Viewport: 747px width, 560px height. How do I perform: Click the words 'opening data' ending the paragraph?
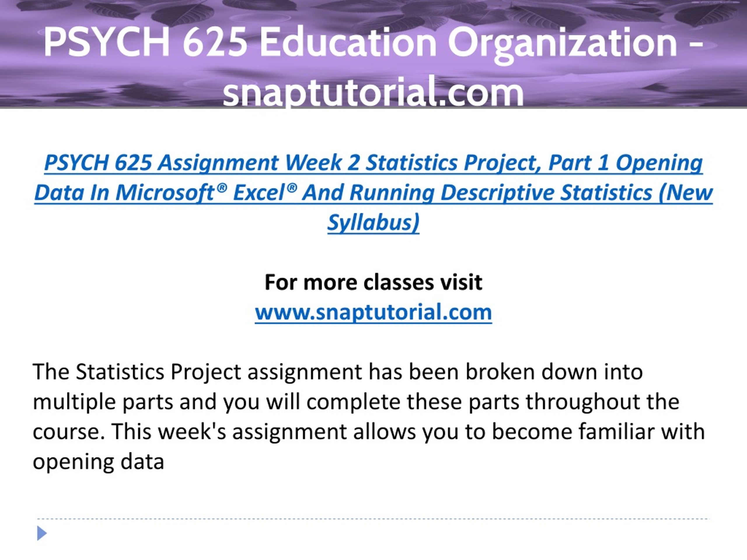[98, 461]
